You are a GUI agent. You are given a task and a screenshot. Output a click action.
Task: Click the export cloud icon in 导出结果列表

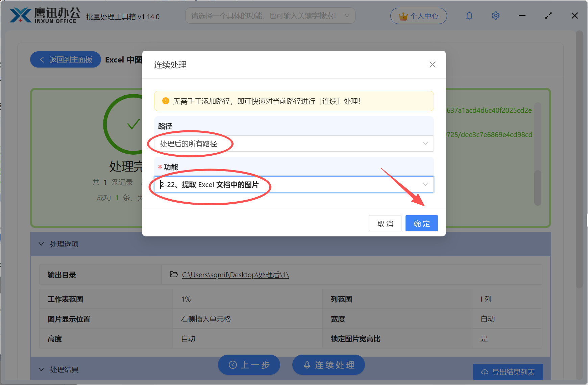tap(484, 372)
